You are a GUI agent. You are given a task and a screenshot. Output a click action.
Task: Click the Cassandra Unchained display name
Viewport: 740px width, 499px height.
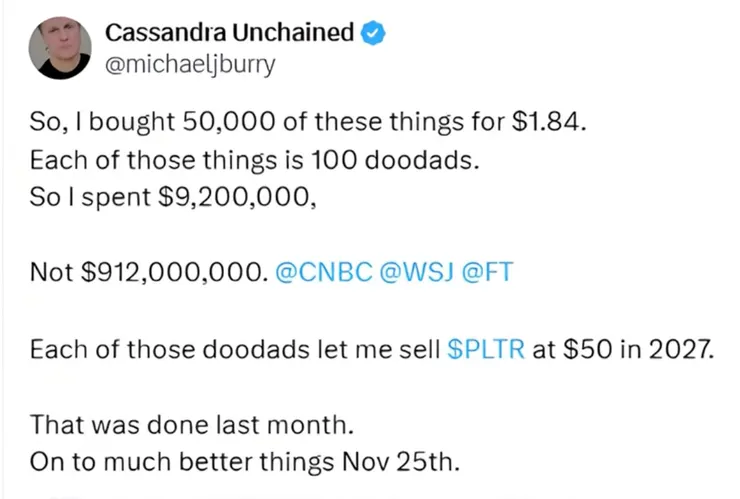point(229,33)
